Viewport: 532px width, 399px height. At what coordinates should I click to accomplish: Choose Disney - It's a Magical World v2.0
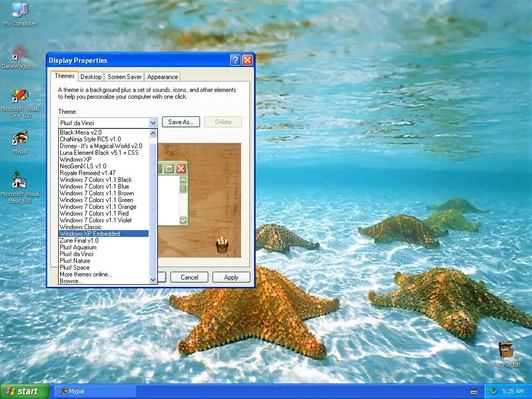pos(104,146)
